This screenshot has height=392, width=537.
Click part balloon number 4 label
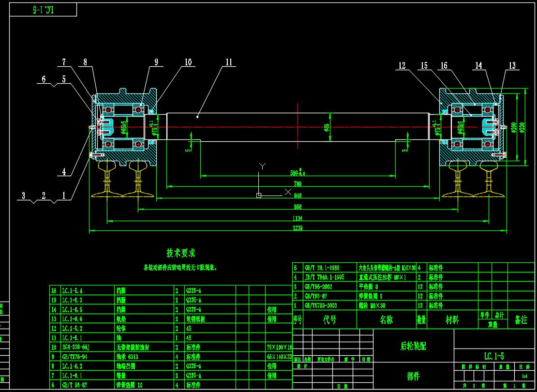pyautogui.click(x=63, y=171)
